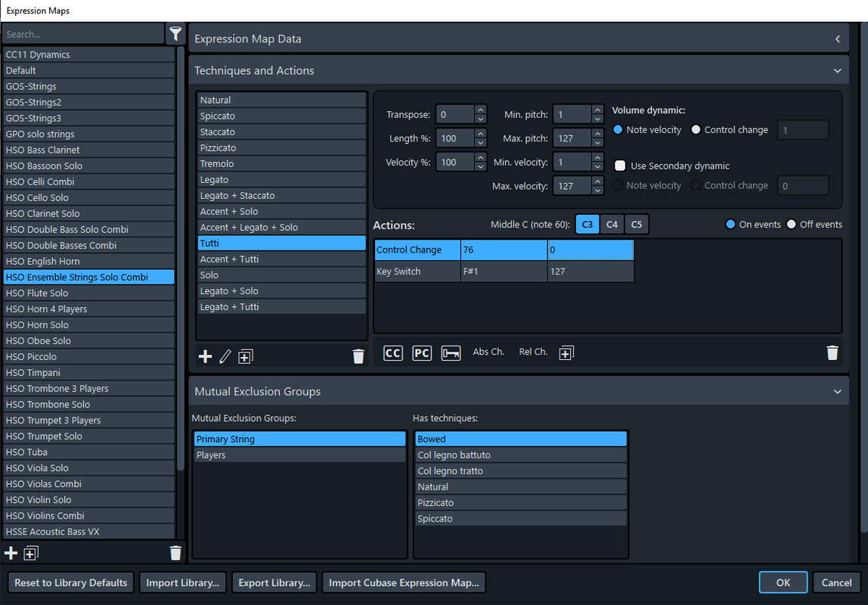868x605 pixels.
Task: Select the HSO Timpani expression map
Action: (x=88, y=373)
